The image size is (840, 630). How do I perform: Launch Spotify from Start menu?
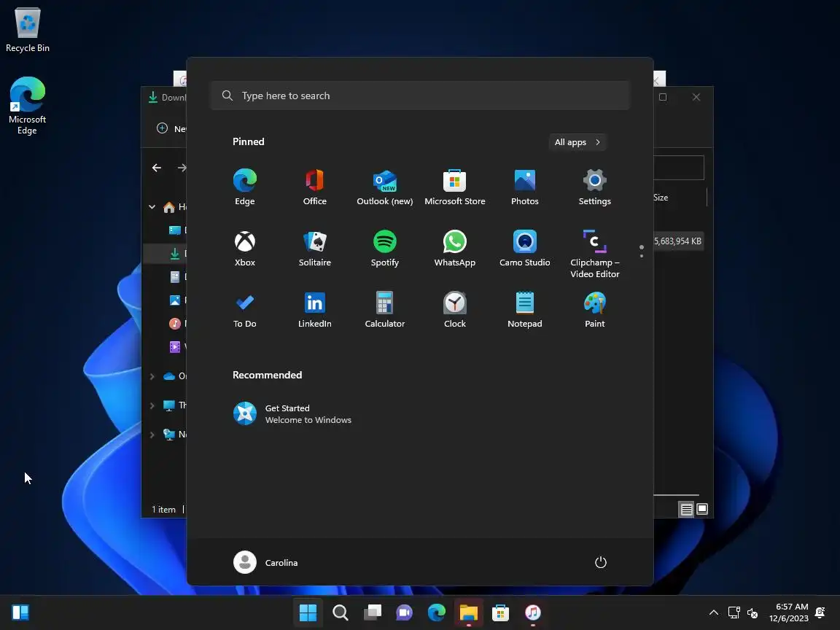coord(385,248)
